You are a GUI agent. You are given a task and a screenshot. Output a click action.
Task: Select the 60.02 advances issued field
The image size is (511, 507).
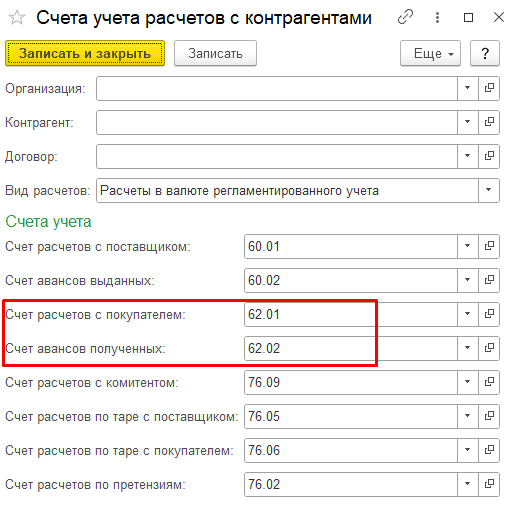pos(351,280)
